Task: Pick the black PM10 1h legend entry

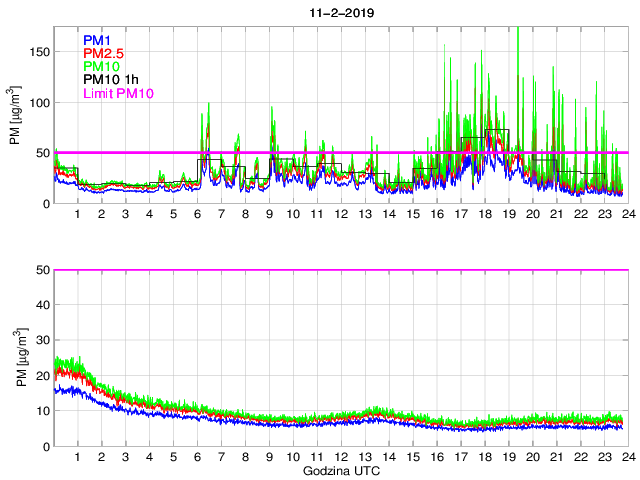Action: (x=111, y=80)
